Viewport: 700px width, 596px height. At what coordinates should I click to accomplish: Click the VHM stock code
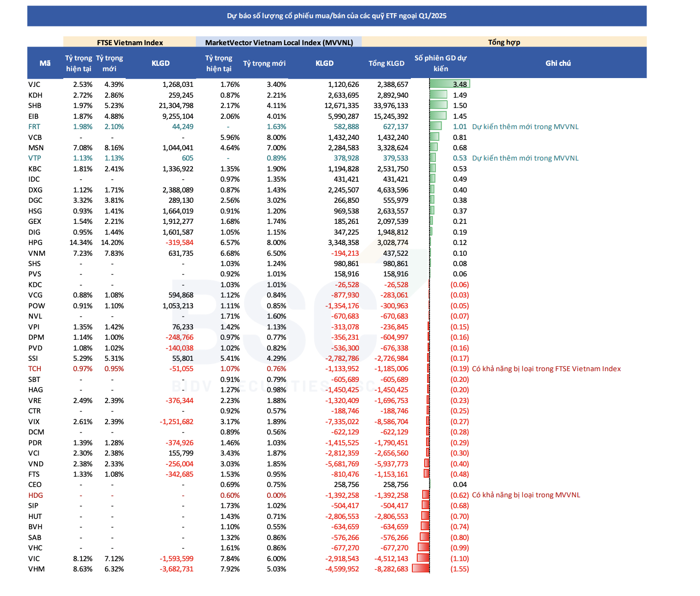click(x=36, y=569)
